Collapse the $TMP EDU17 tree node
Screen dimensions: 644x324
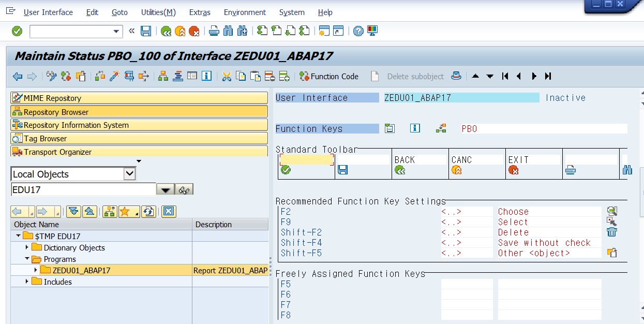pos(18,236)
